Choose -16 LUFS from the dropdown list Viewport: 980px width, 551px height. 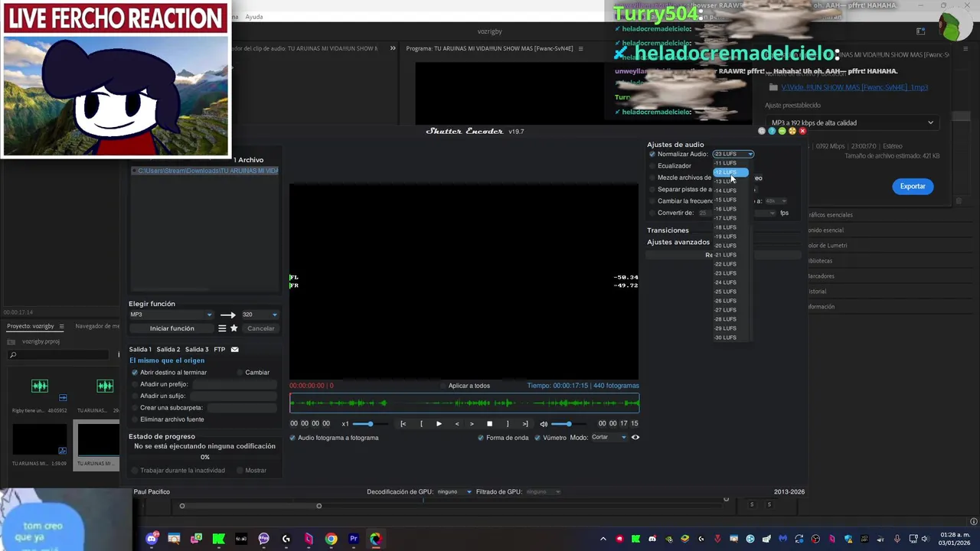725,209
